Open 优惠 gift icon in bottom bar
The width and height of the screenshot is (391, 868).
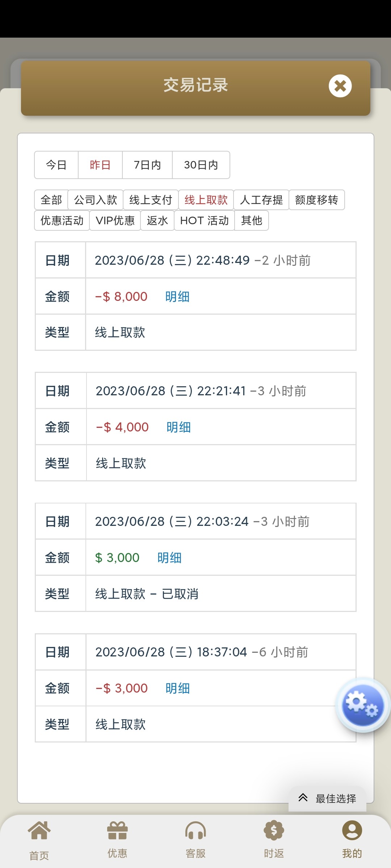117,831
